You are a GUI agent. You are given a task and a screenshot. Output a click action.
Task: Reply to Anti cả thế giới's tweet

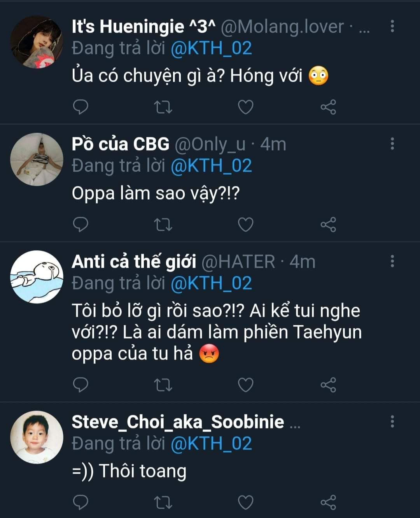click(80, 385)
